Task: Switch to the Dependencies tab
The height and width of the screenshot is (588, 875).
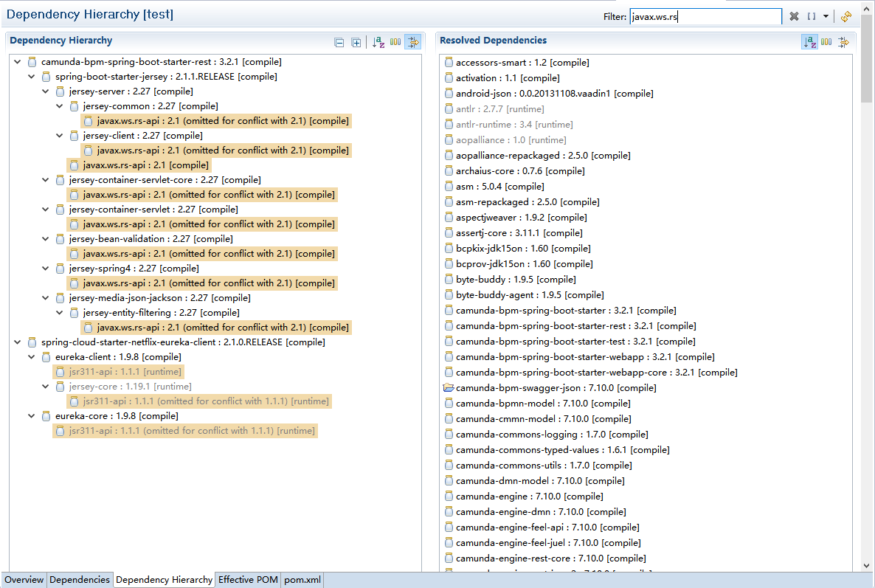Action: tap(80, 580)
